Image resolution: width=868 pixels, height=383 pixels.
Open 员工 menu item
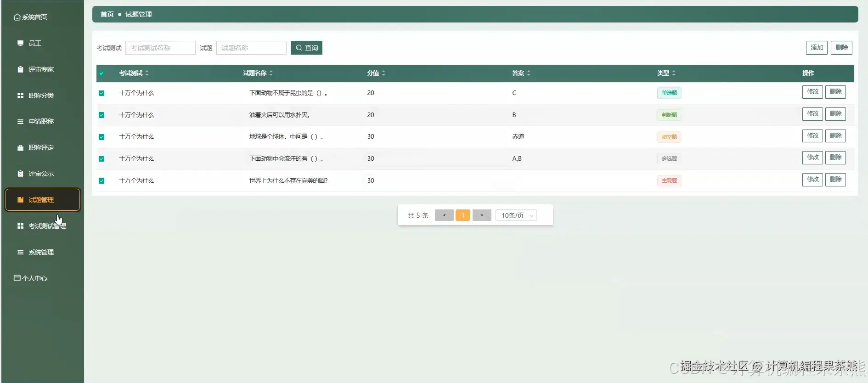pos(42,43)
